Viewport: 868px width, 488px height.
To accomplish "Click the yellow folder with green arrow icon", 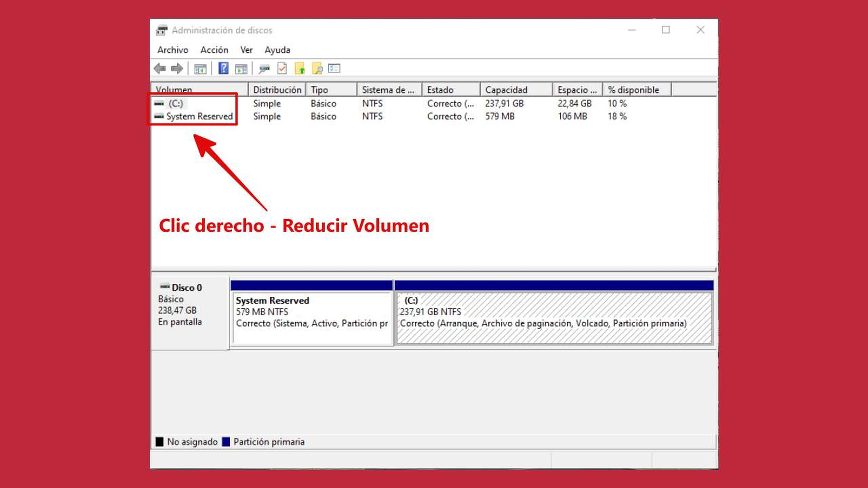I will pyautogui.click(x=300, y=68).
